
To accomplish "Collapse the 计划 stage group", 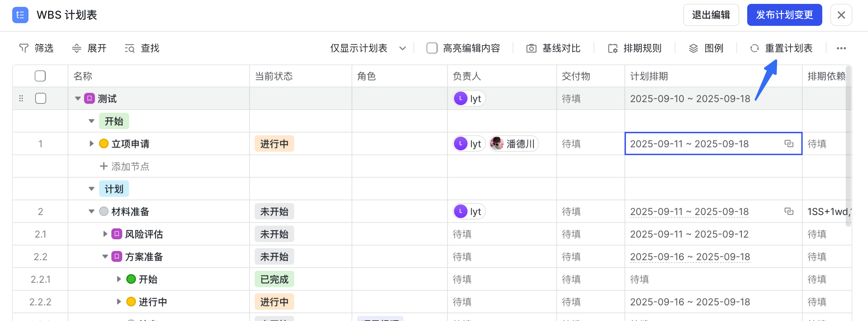I will 91,189.
